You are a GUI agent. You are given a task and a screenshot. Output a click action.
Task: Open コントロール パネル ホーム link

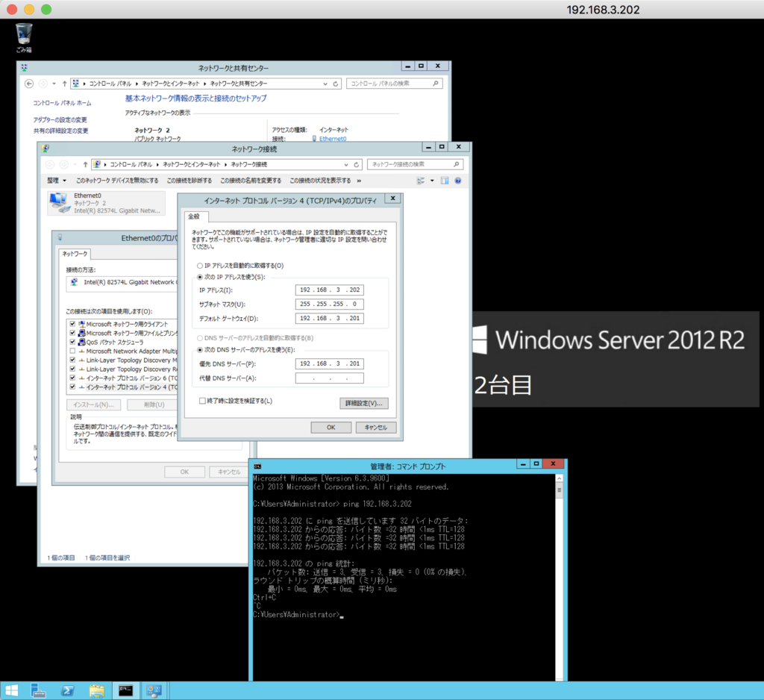tap(62, 103)
